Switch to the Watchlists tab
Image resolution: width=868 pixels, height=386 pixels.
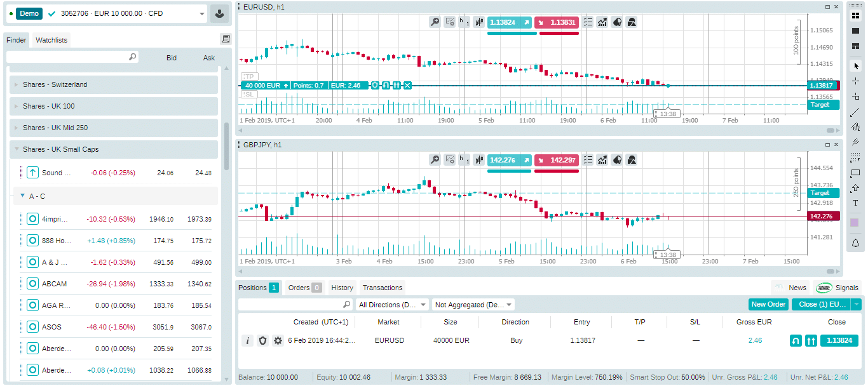[51, 40]
